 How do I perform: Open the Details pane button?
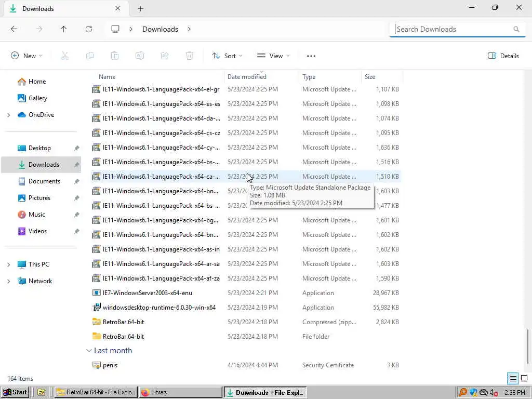[503, 56]
